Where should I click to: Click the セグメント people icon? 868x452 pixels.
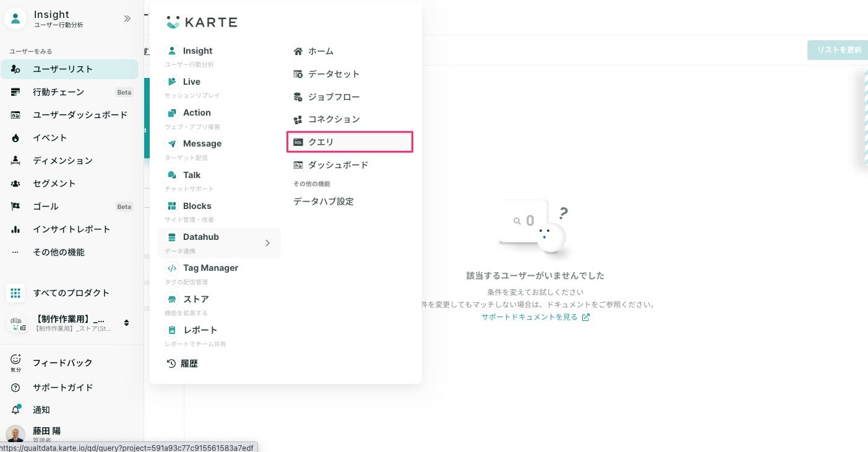(x=16, y=184)
